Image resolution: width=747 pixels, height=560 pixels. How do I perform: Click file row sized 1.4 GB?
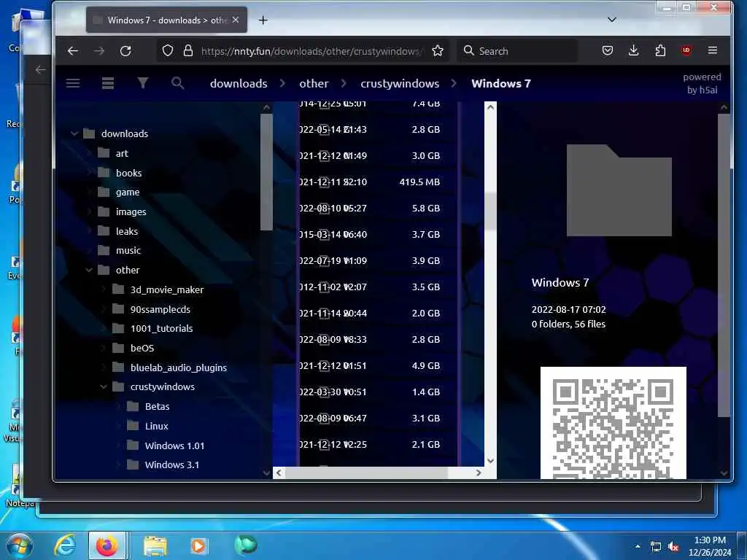(378, 392)
